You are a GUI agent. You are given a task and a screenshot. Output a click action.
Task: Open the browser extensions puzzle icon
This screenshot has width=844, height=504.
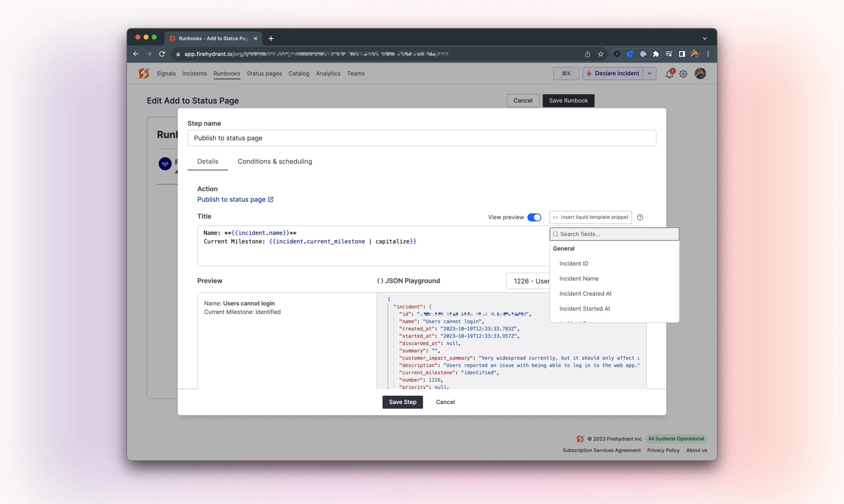[656, 54]
